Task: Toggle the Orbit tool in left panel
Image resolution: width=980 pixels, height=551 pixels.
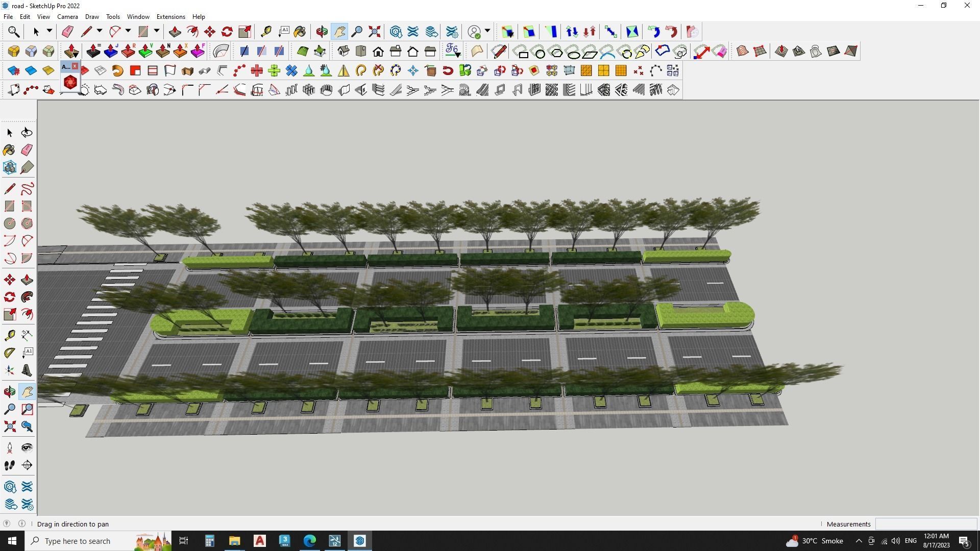Action: 10,392
